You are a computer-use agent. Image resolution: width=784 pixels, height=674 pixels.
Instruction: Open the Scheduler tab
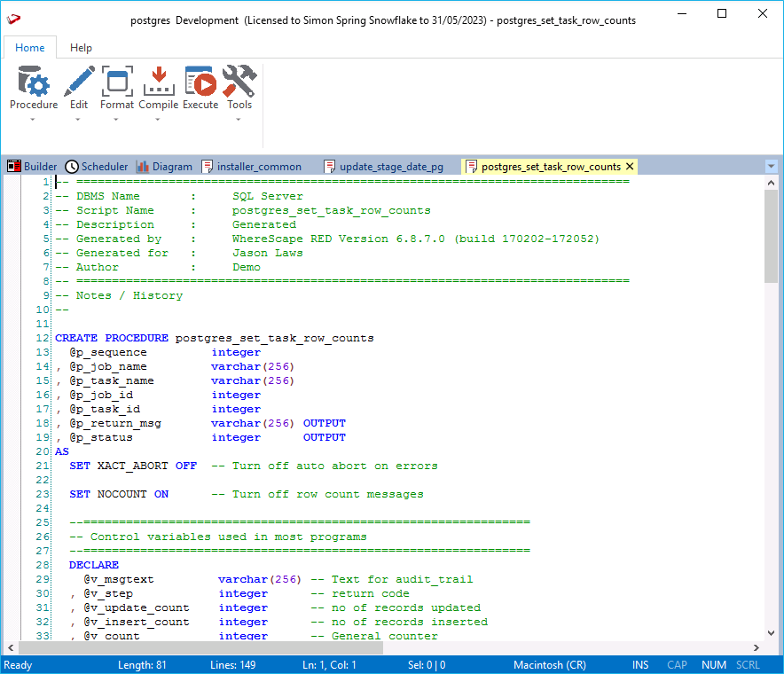click(97, 167)
